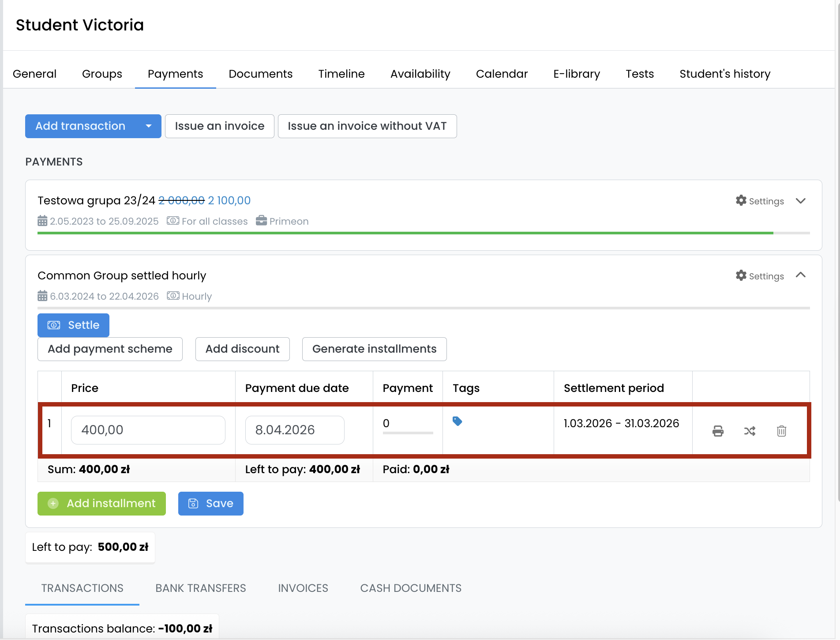Switch to the Documents tab
The image size is (840, 640).
point(260,74)
